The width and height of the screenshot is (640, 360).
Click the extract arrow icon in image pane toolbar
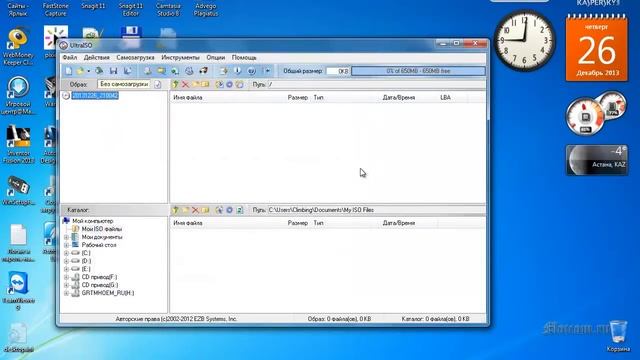click(x=219, y=84)
